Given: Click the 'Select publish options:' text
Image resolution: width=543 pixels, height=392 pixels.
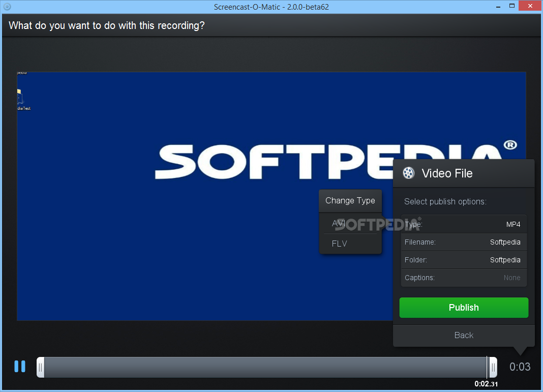Looking at the screenshot, I should click(x=445, y=201).
